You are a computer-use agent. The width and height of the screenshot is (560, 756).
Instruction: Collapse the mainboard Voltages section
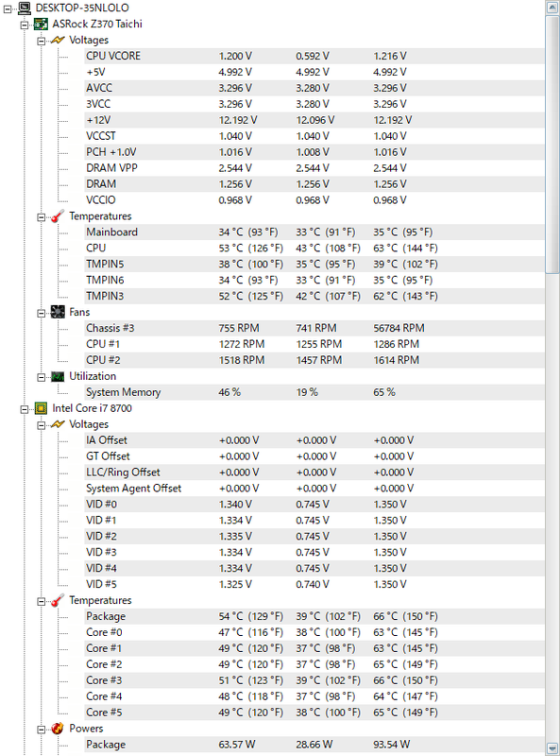tap(41, 41)
